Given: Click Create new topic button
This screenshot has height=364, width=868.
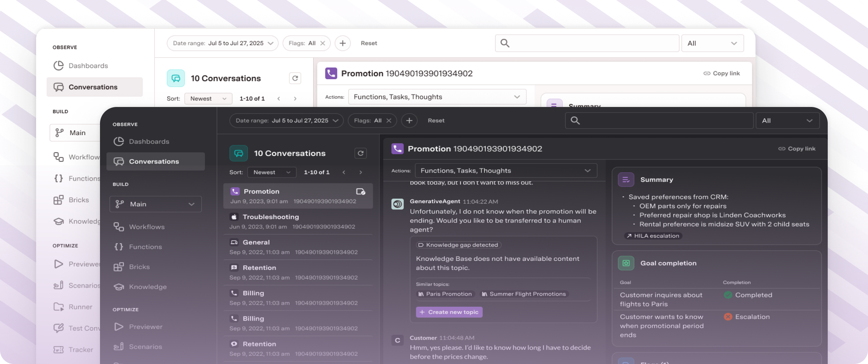Looking at the screenshot, I should click(449, 312).
